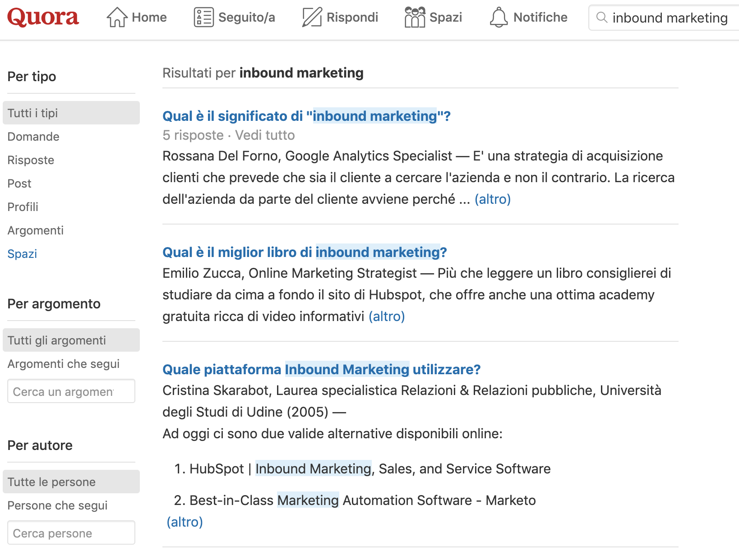Select Persone che segui filter
The height and width of the screenshot is (560, 739).
point(58,505)
